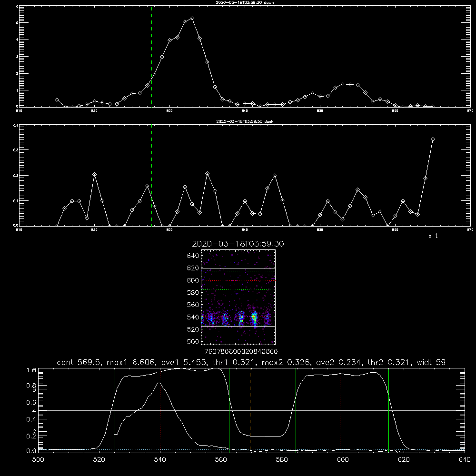
Task: Click the horizontal white threshold line in bottom plot
Action: tap(251, 410)
